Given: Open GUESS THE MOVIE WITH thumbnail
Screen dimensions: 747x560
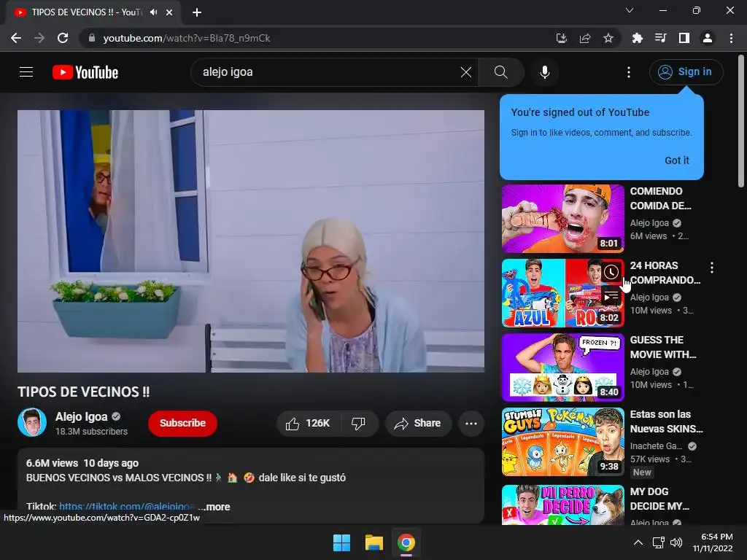Looking at the screenshot, I should coord(562,367).
